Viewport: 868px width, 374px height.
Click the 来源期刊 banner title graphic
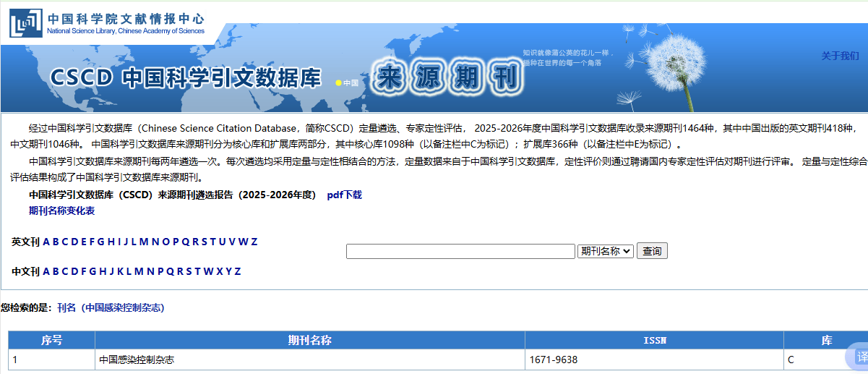tap(448, 77)
